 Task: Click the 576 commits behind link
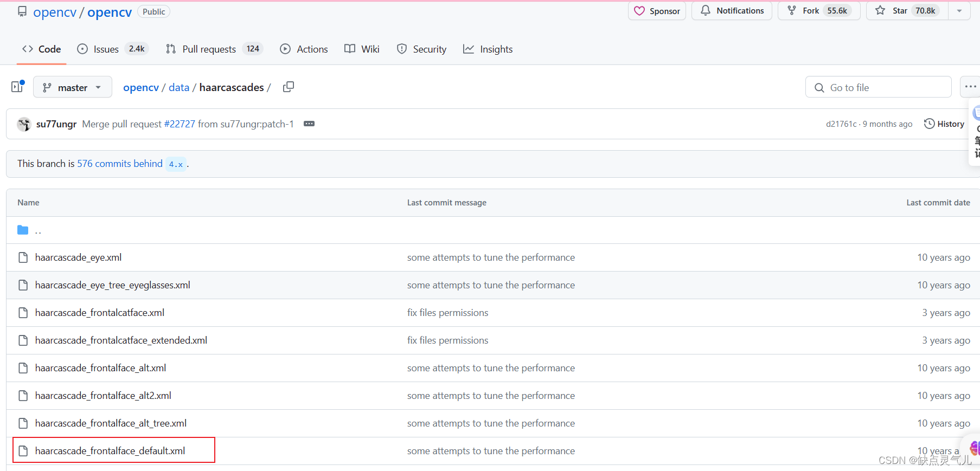pos(120,164)
